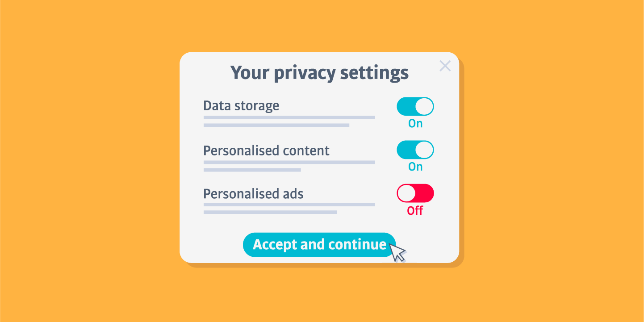Screen dimensions: 644x322
Task: Click the Accept and continue button
Action: 319,245
